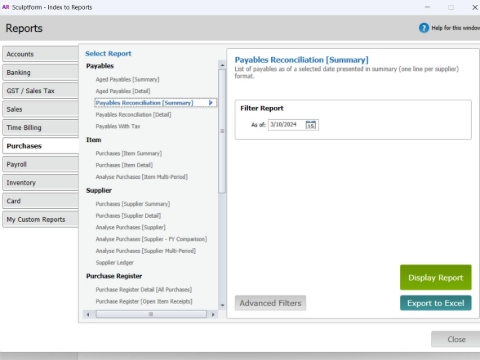
Task: Open the Time Billing tab
Action: [x=40, y=128]
